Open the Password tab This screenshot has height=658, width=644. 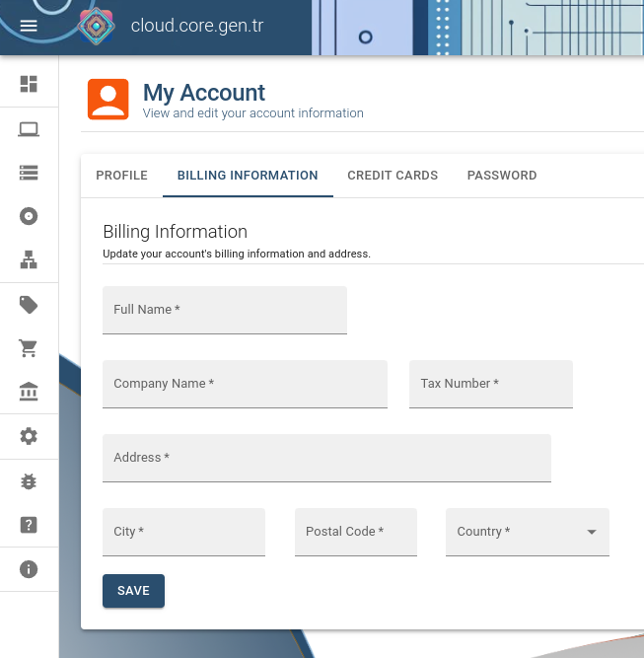tap(502, 176)
